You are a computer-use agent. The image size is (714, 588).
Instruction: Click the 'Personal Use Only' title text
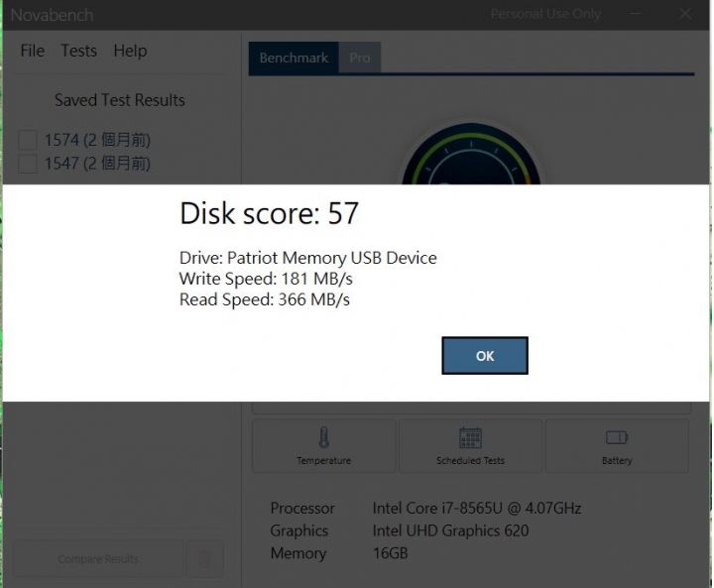point(545,14)
